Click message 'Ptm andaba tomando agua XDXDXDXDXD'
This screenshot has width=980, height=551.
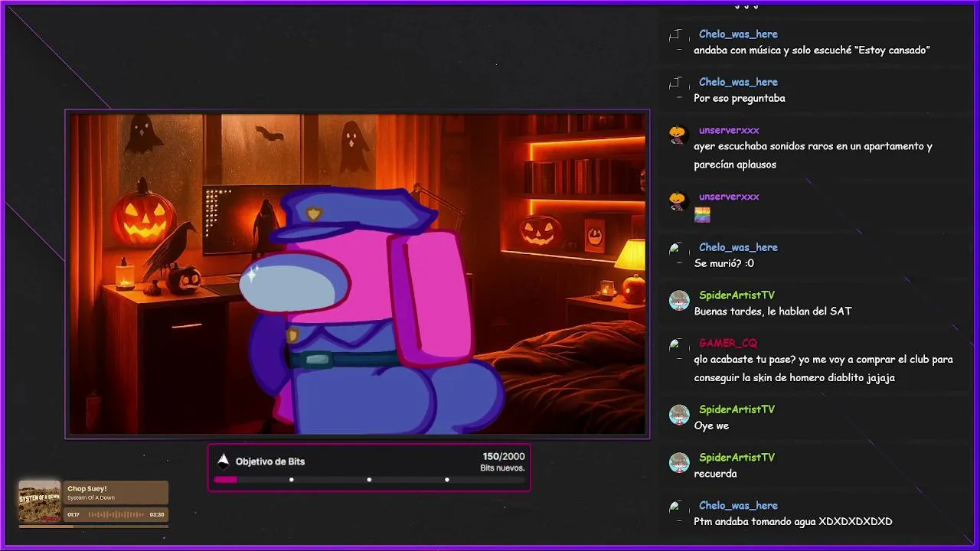tap(793, 522)
